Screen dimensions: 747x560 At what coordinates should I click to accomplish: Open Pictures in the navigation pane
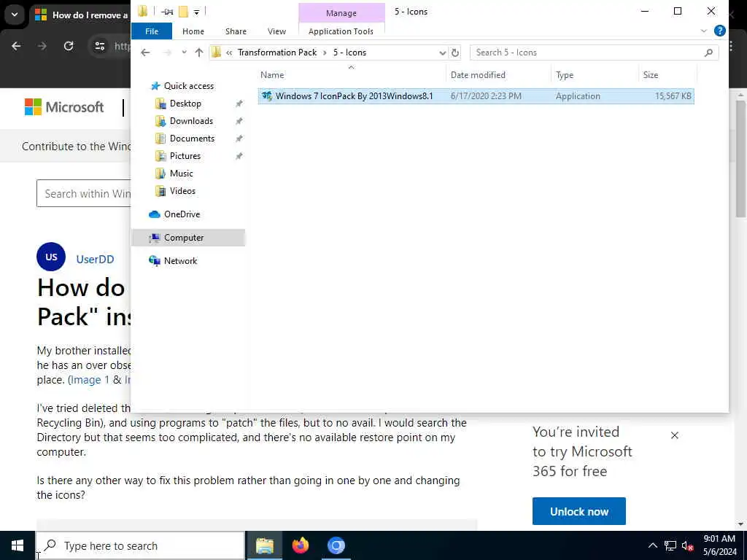click(185, 156)
